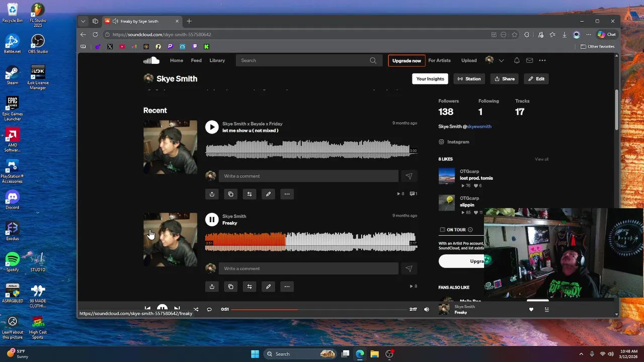Toggle repeat in the player bar

[209, 309]
